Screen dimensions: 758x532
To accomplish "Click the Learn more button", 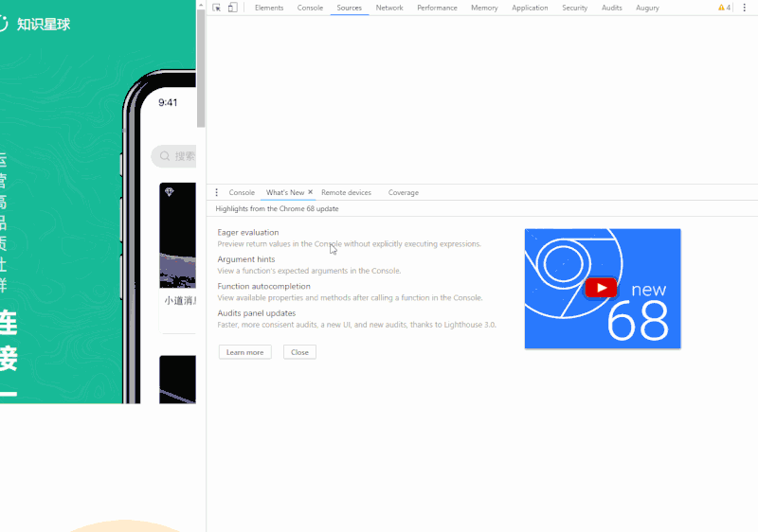I will click(x=245, y=352).
